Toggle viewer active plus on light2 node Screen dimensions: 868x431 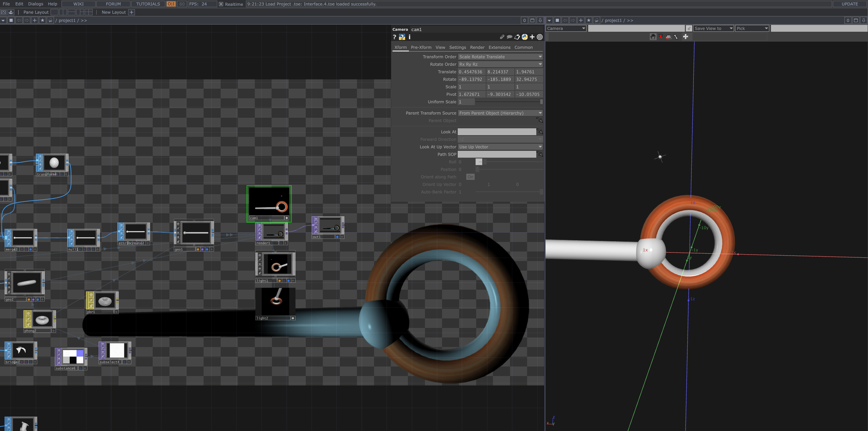pyautogui.click(x=293, y=318)
